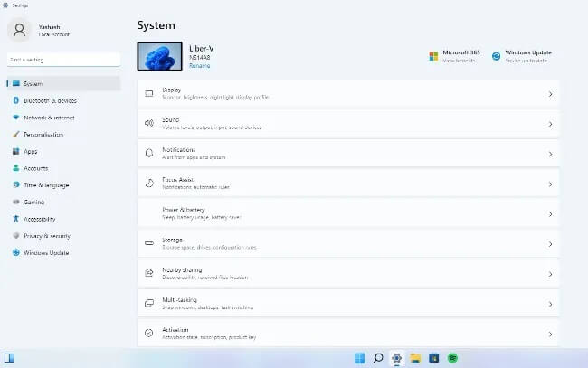588x368 pixels.
Task: Expand the Storage row chevron
Action: [x=550, y=244]
